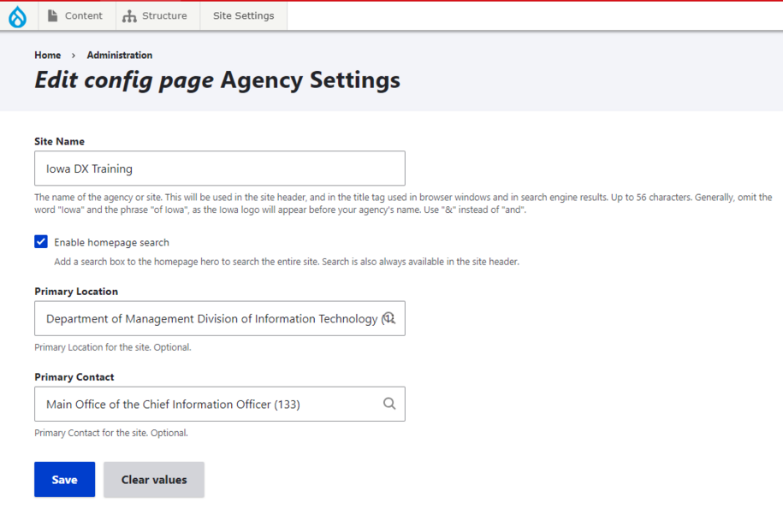
Task: Click the Drupal drop logo icon
Action: 17,16
